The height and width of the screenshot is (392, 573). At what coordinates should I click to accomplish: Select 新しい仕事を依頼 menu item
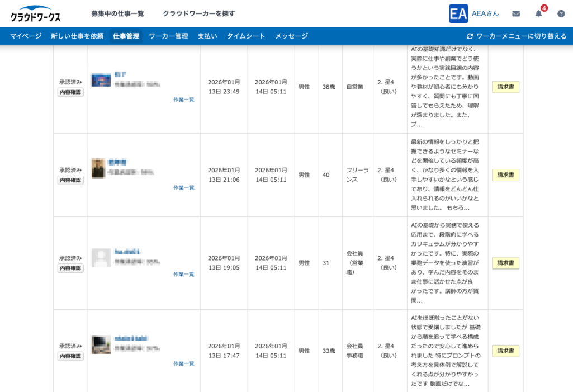tap(77, 36)
